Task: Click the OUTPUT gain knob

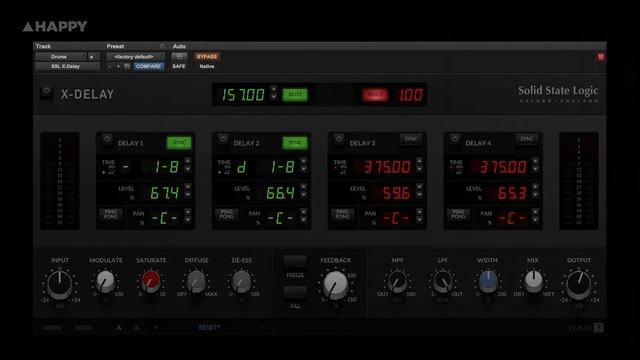Action: pyautogui.click(x=578, y=284)
